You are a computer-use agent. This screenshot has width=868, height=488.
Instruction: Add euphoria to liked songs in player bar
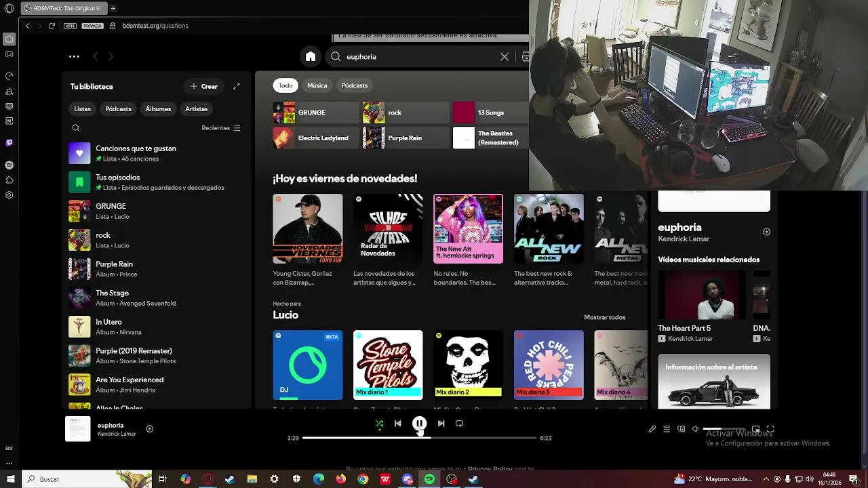tap(150, 428)
